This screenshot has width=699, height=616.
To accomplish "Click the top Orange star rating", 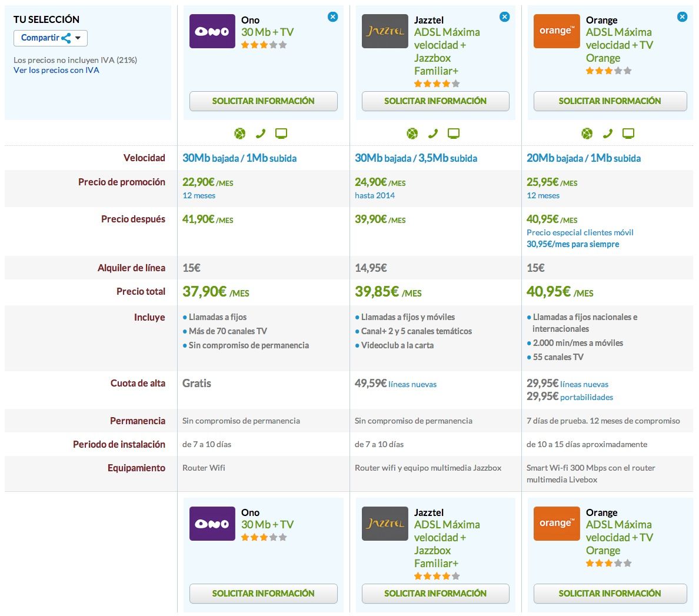I will tap(608, 71).
